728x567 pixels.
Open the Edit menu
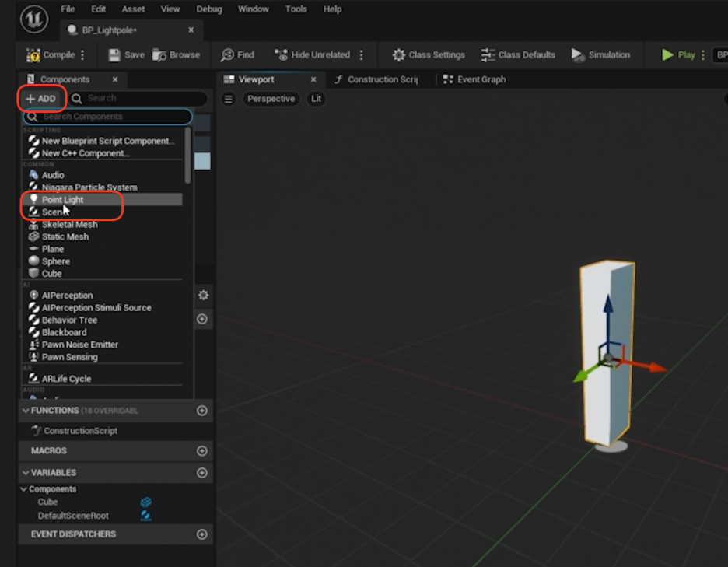tap(99, 9)
